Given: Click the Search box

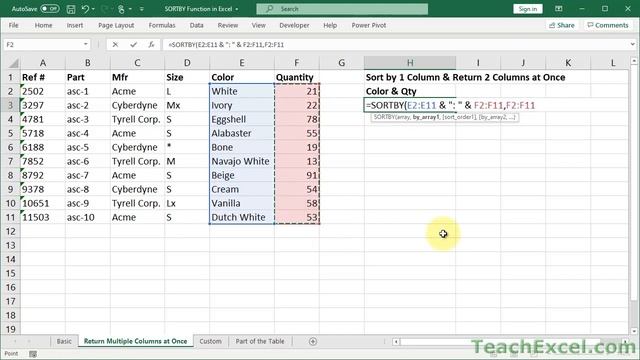Looking at the screenshot, I should (x=342, y=9).
